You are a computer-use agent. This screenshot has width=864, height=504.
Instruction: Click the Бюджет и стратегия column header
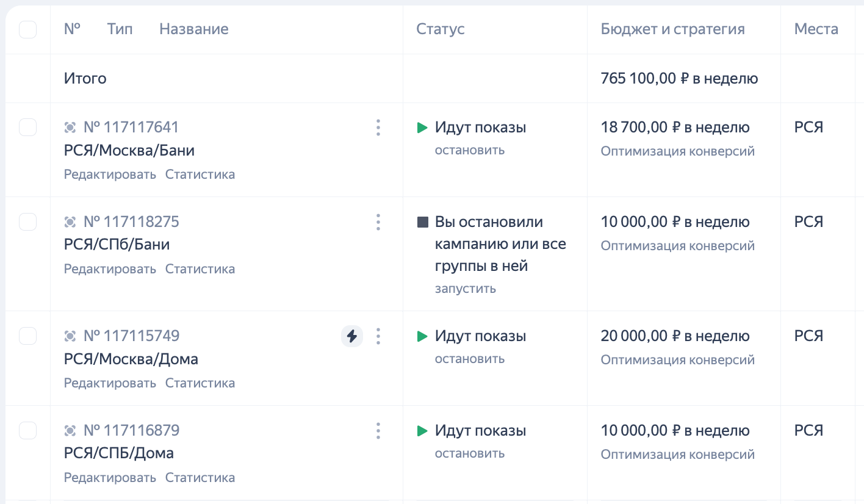[x=673, y=29]
